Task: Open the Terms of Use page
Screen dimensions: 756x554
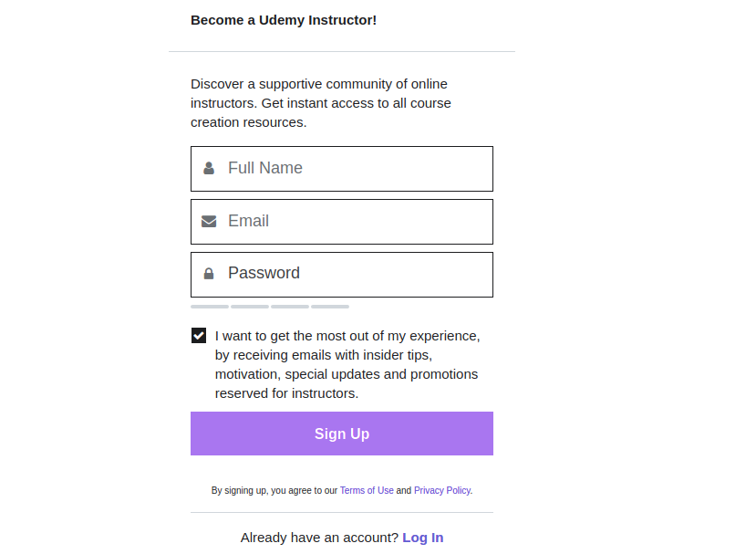Action: (367, 490)
